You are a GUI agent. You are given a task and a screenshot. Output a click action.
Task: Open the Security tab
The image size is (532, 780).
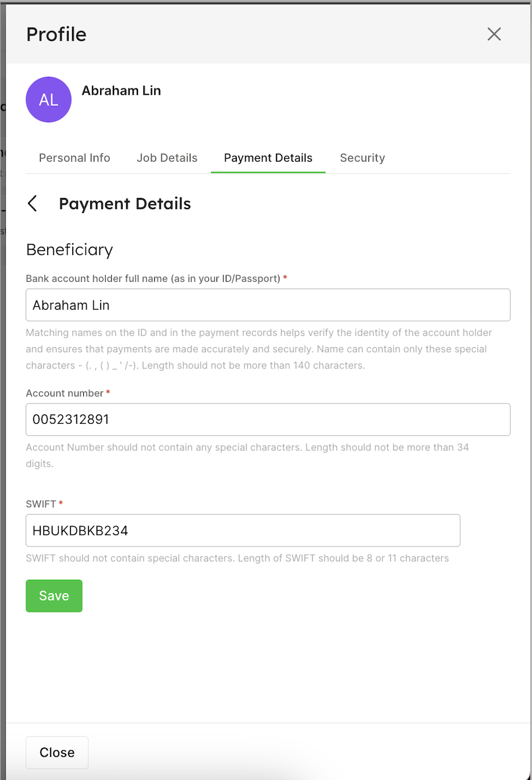point(362,158)
